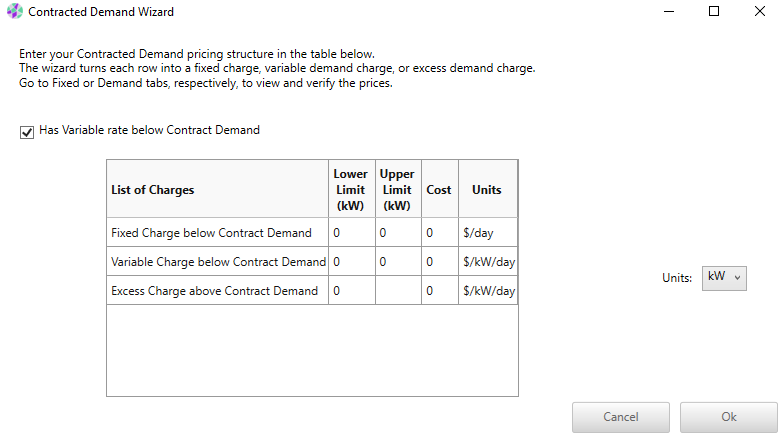This screenshot has width=782, height=437.
Task: Toggle Has Variable rate below Contract Demand
Action: [x=27, y=131]
